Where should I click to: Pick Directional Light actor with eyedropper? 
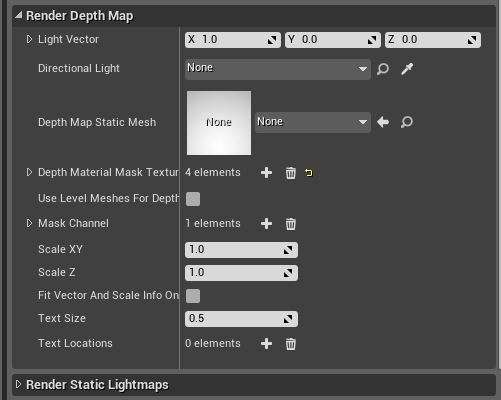pyautogui.click(x=407, y=69)
